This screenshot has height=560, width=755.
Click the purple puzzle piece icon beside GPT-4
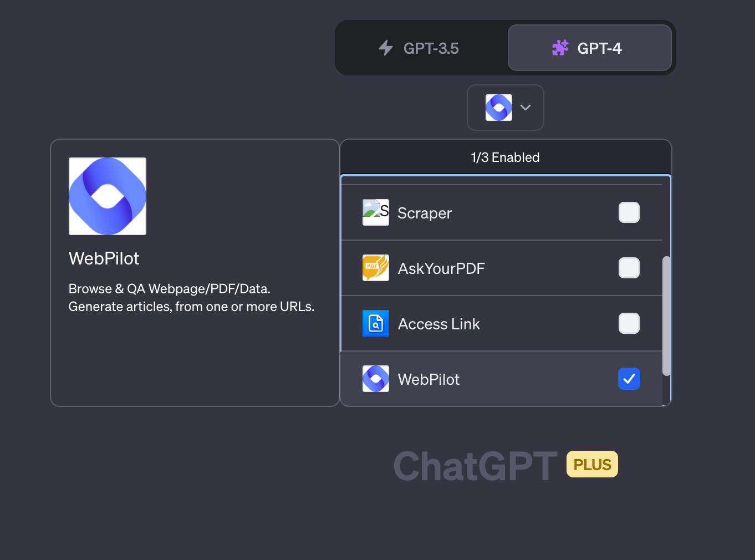coord(560,48)
